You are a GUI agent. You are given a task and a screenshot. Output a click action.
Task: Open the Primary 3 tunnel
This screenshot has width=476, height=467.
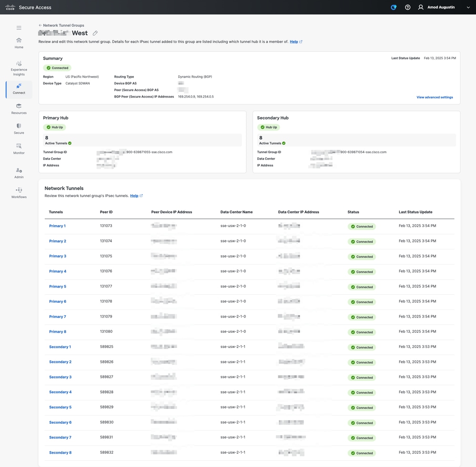click(x=58, y=256)
